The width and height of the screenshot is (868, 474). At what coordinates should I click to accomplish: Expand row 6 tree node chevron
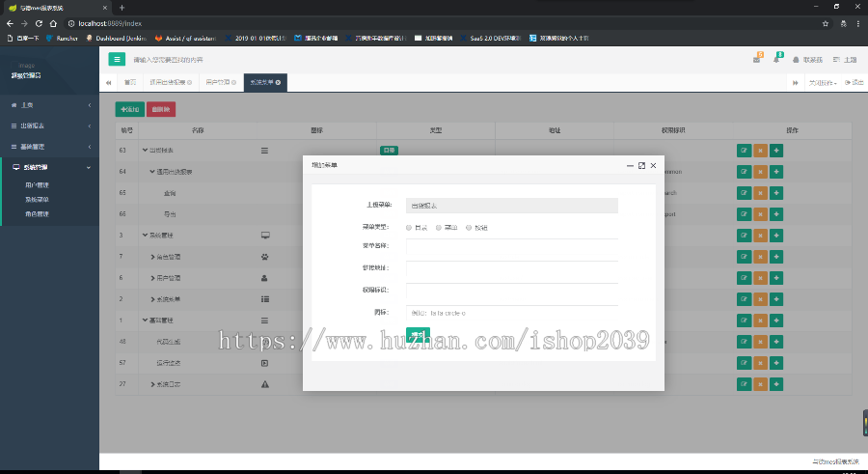click(152, 278)
